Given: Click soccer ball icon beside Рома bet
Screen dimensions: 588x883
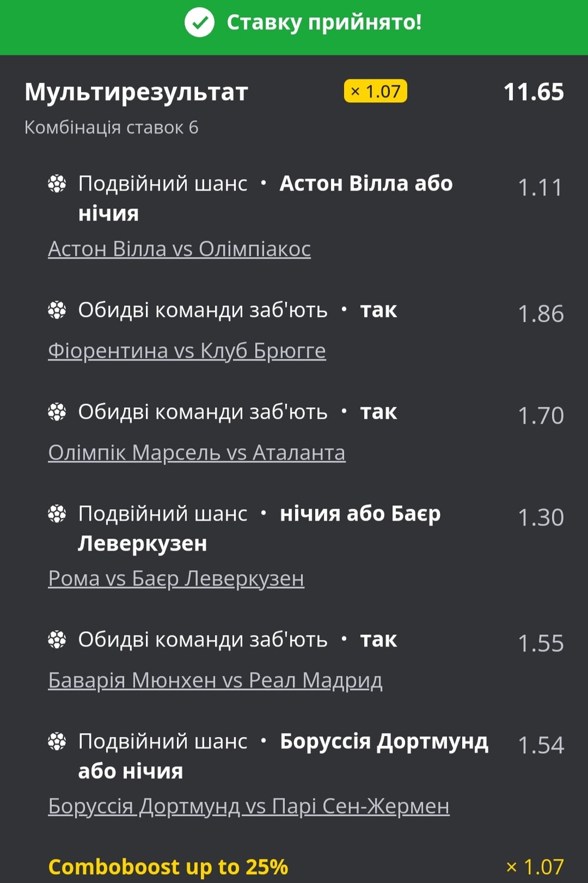Looking at the screenshot, I should pyautogui.click(x=57, y=514).
